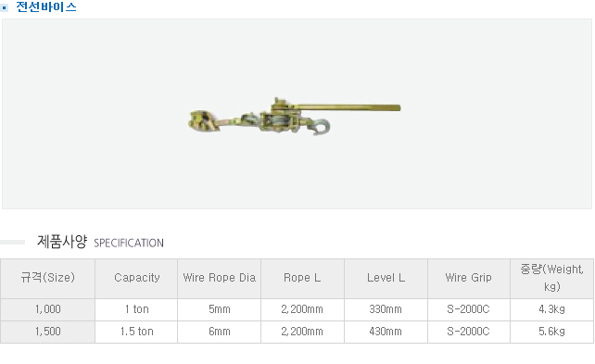Click the 중량(Weight, kg) column header
The image size is (595, 364).
coord(551,278)
